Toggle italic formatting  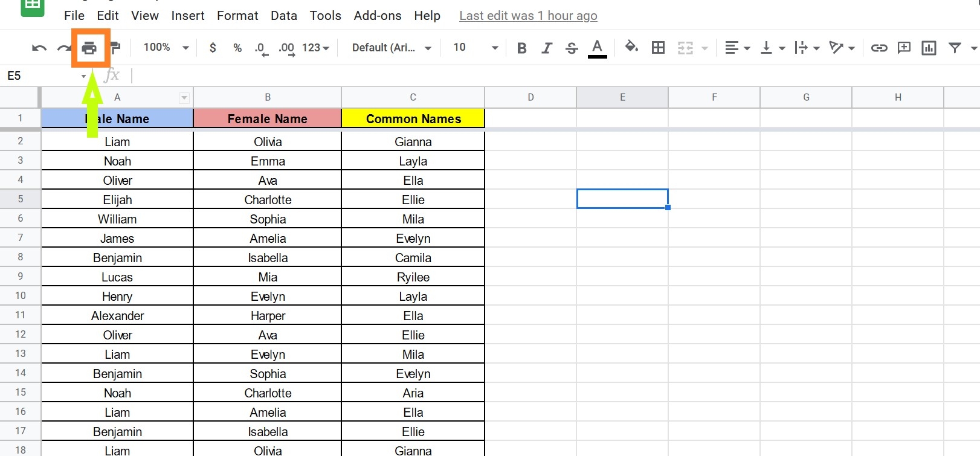click(x=547, y=48)
